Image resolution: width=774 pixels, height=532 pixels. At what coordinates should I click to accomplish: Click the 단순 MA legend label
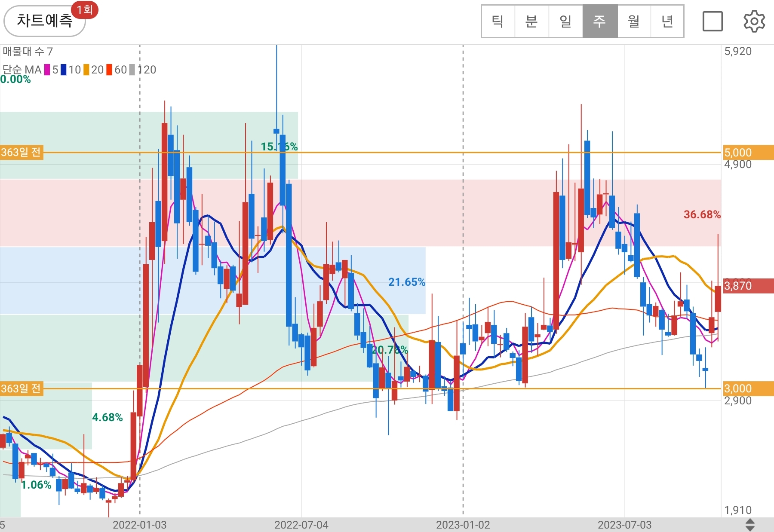coord(22,70)
